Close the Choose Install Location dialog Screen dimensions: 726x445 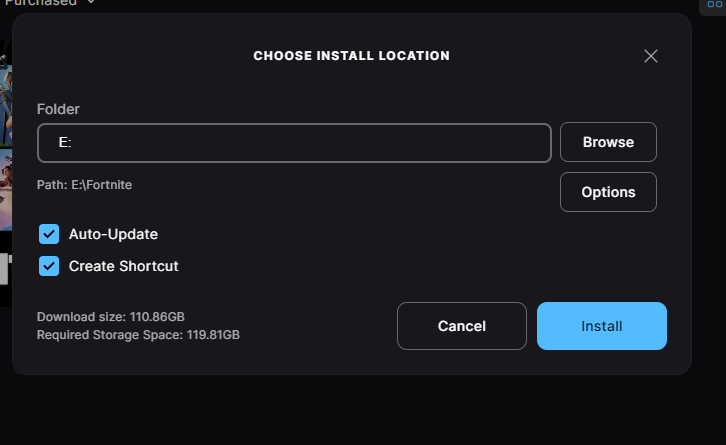pos(651,56)
